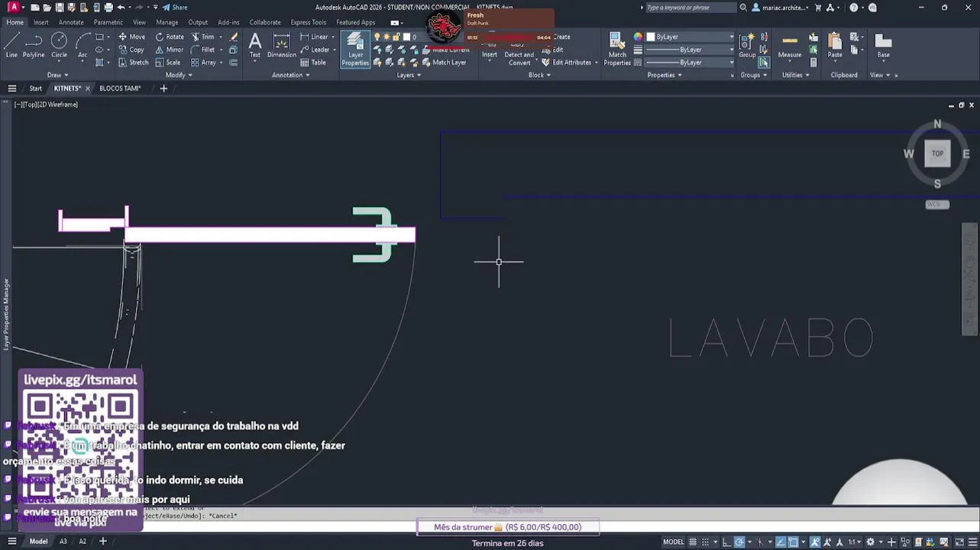Activate the Rotate command
980x550 pixels.
(x=170, y=37)
